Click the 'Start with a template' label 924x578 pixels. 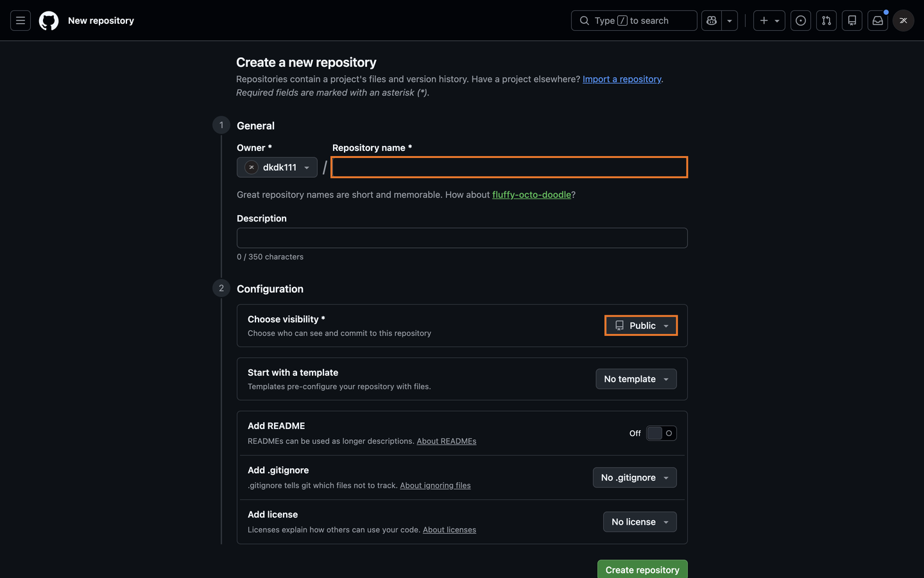pyautogui.click(x=293, y=372)
